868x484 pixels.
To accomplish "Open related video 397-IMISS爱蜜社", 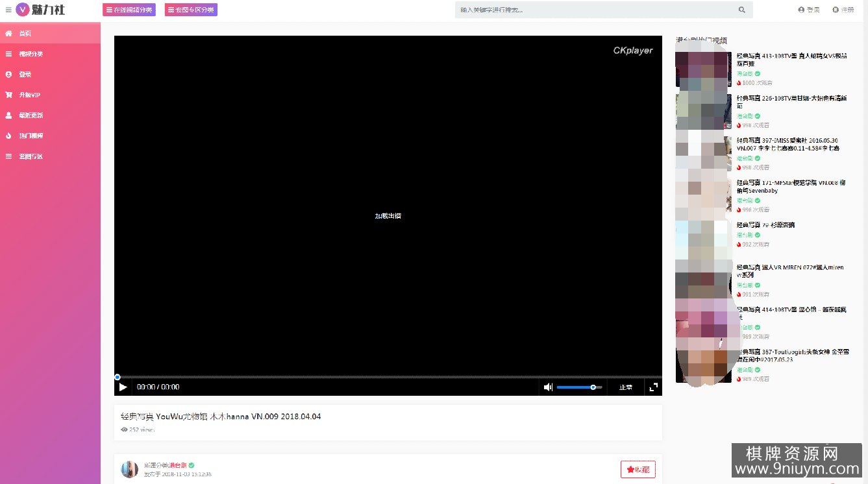I will pos(787,144).
